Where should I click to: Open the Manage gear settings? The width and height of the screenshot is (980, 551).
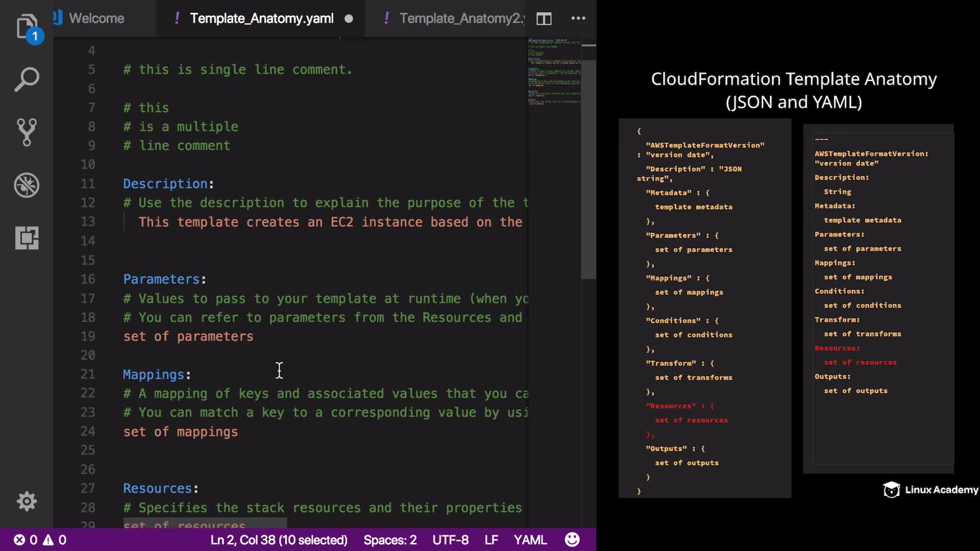[27, 501]
